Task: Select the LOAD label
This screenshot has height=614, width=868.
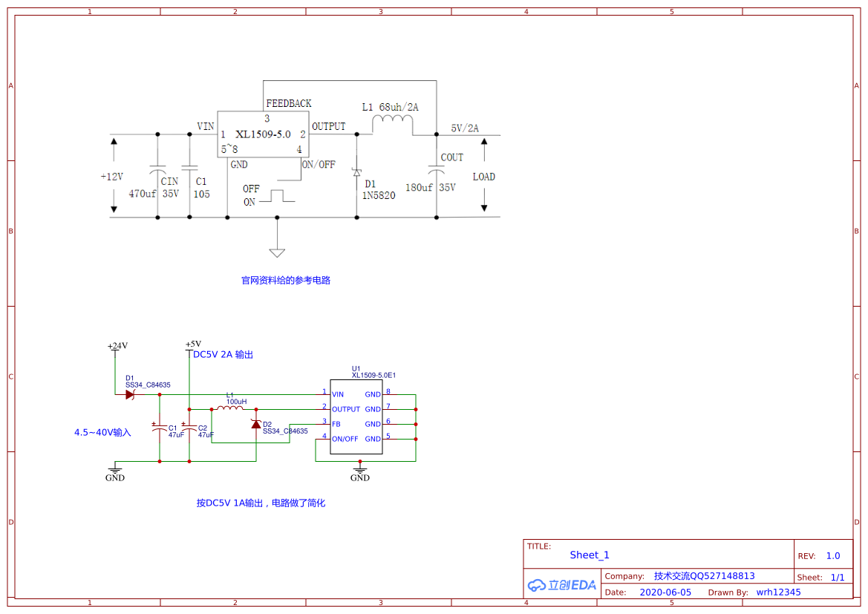Action: point(484,177)
